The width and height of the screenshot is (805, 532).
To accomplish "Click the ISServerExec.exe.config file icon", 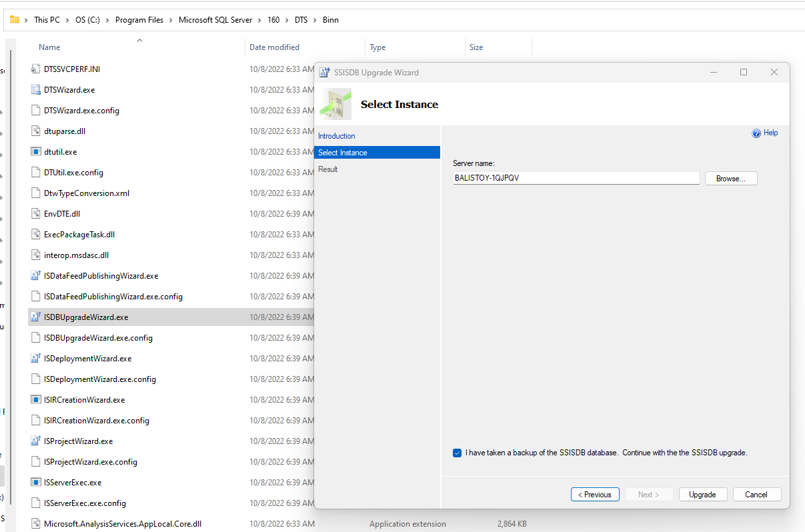I will [x=36, y=503].
